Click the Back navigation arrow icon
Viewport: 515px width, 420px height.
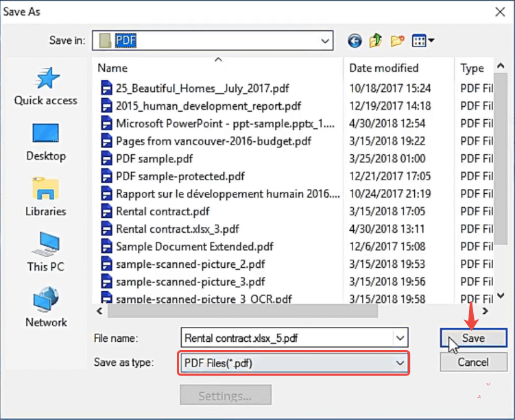pyautogui.click(x=354, y=41)
